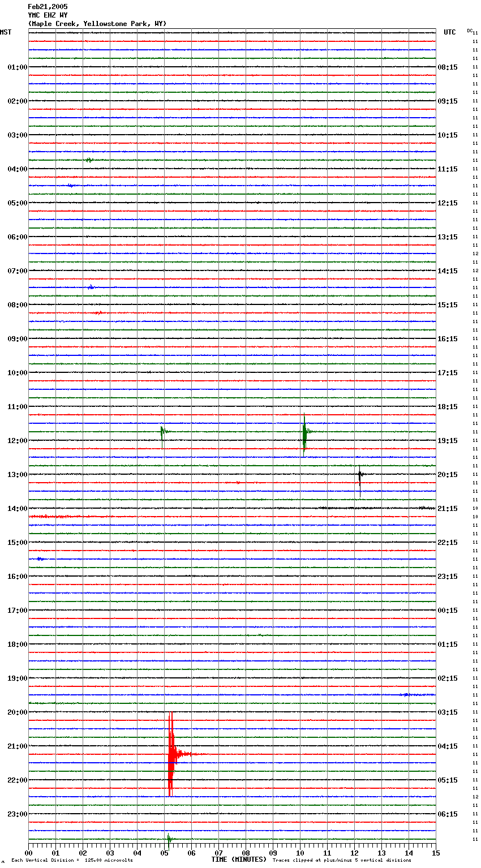Click the MST timezone label
The height and width of the screenshot is (868, 481).
pos(6,32)
